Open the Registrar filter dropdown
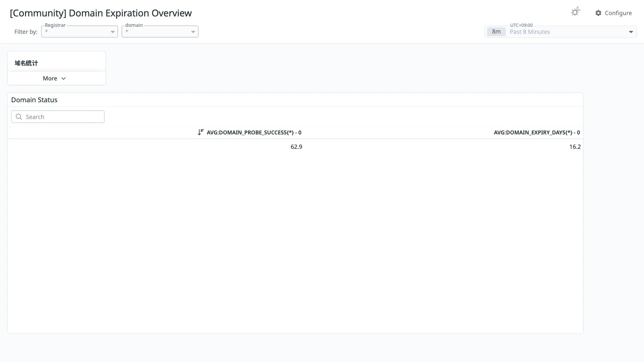 tap(79, 32)
